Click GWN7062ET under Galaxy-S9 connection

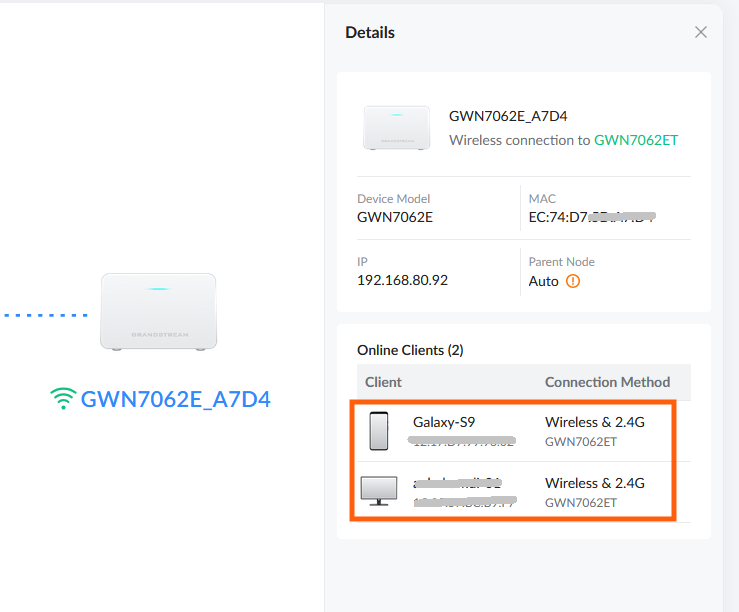click(581, 442)
